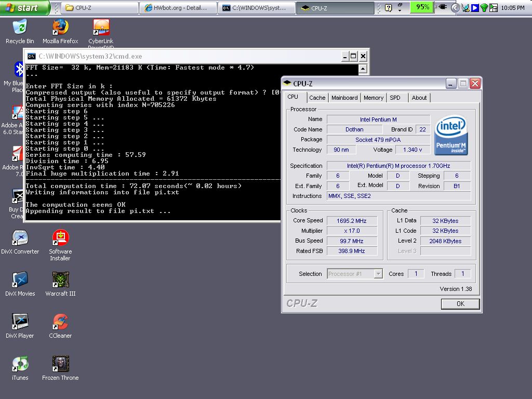This screenshot has width=532, height=399.
Task: Click the wireless network tray icon
Action: tap(484, 8)
